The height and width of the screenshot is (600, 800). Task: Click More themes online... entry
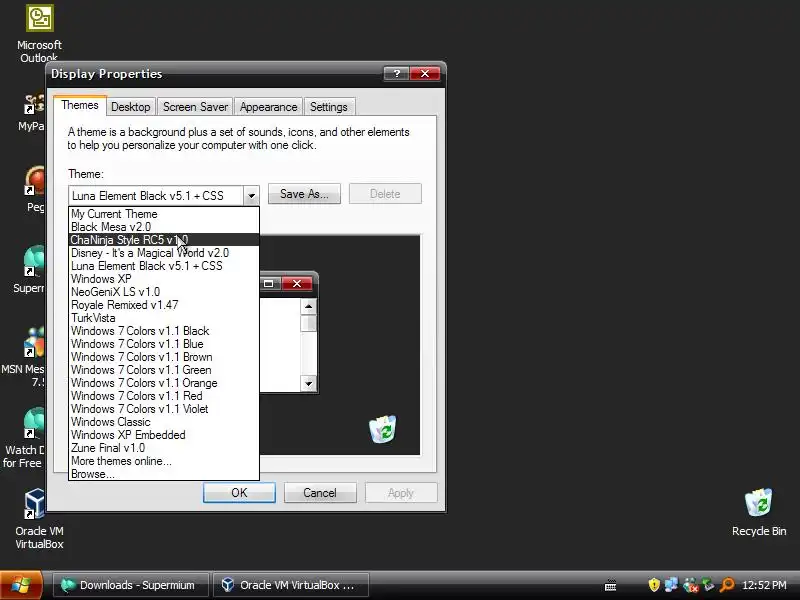pos(164,461)
